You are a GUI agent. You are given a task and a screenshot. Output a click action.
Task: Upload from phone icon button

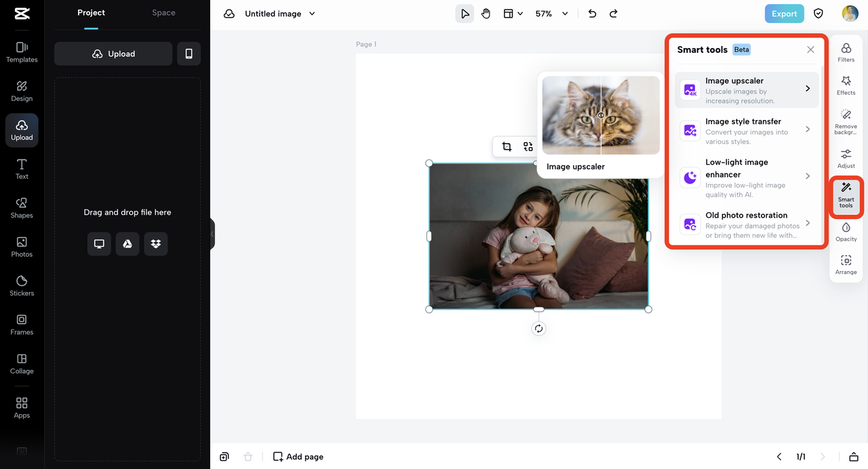[x=189, y=54]
